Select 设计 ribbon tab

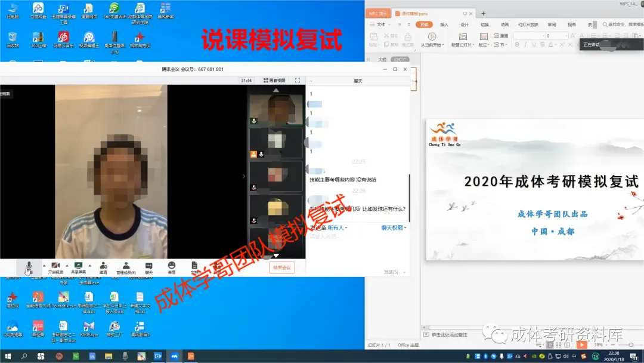click(x=465, y=24)
